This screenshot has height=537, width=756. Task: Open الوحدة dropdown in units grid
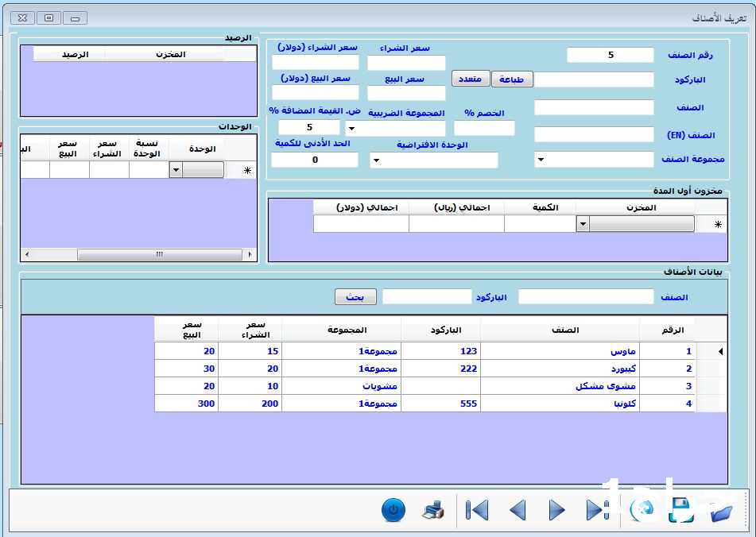click(176, 170)
